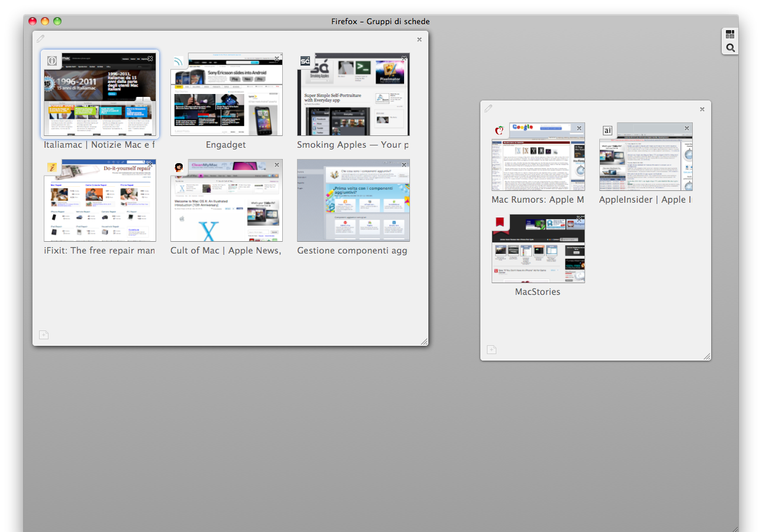The image size is (762, 532).
Task: Click the right group's resize handle
Action: 707,356
